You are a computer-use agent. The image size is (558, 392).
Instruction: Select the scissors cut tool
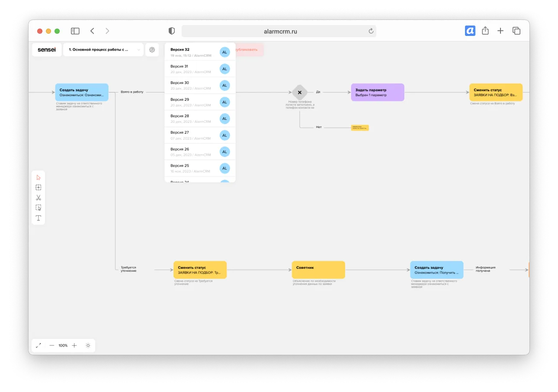click(x=38, y=198)
